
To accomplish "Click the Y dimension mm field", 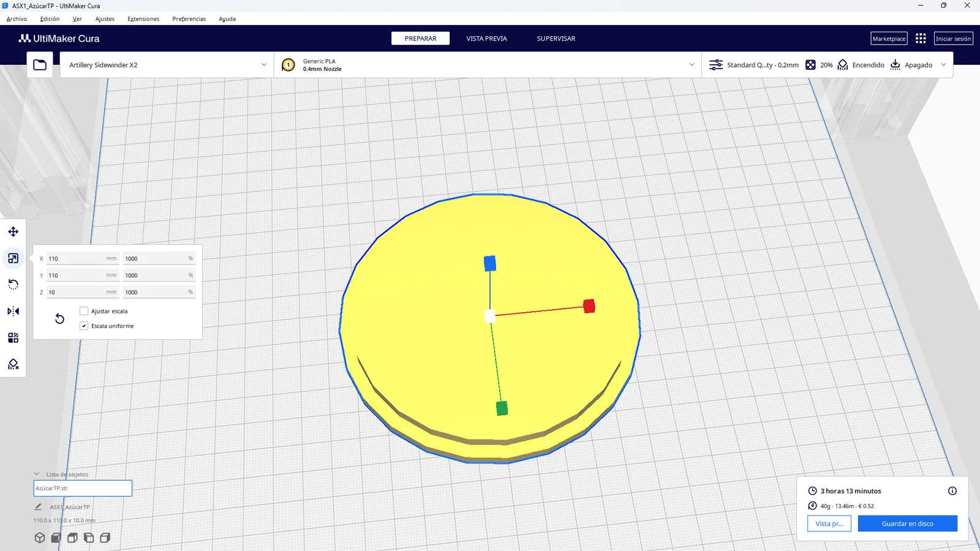I will pyautogui.click(x=83, y=275).
